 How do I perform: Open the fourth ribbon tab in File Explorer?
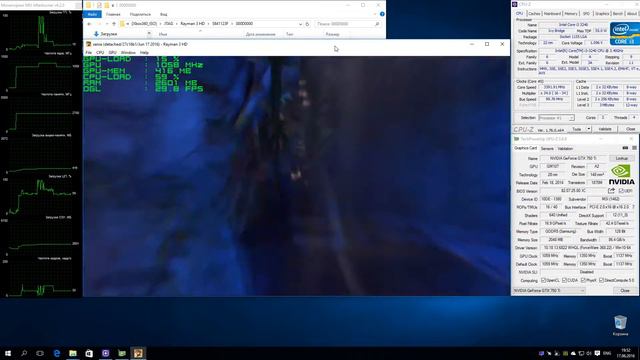point(163,14)
